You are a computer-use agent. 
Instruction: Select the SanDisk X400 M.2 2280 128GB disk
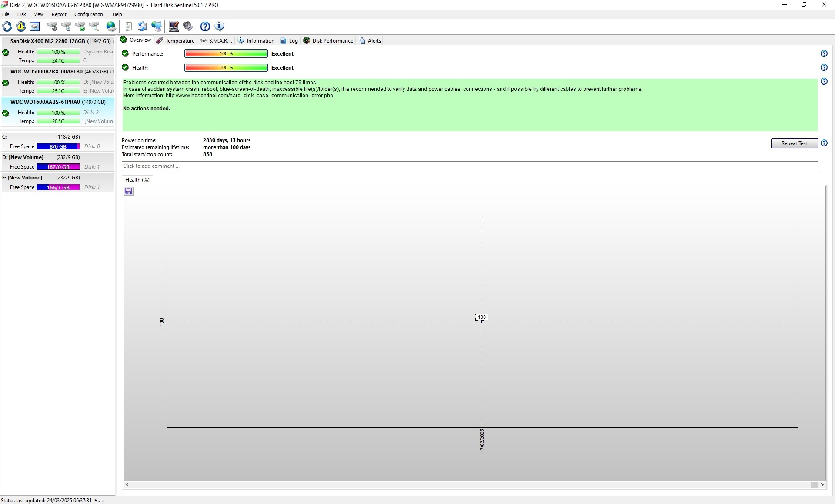[58, 50]
